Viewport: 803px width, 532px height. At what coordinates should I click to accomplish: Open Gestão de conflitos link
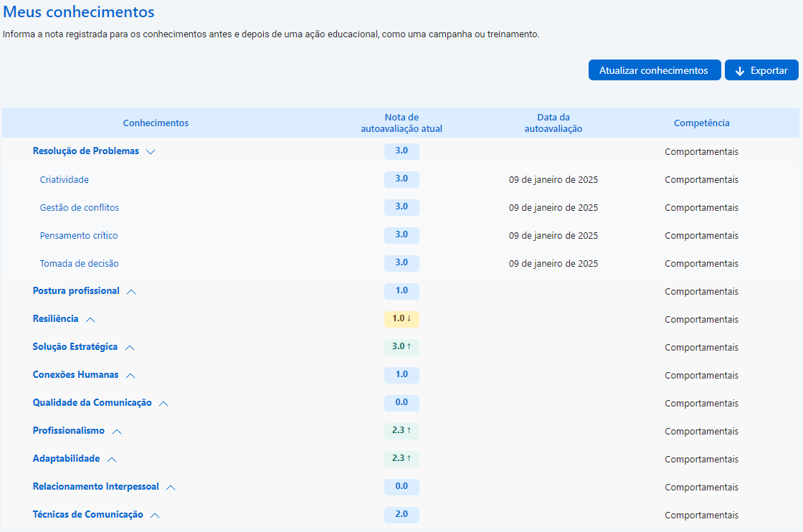tap(80, 208)
